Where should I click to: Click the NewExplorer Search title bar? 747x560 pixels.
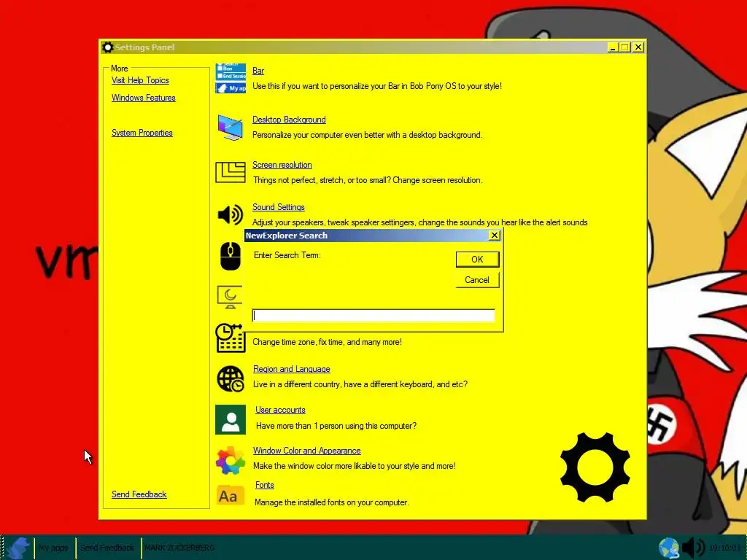367,236
